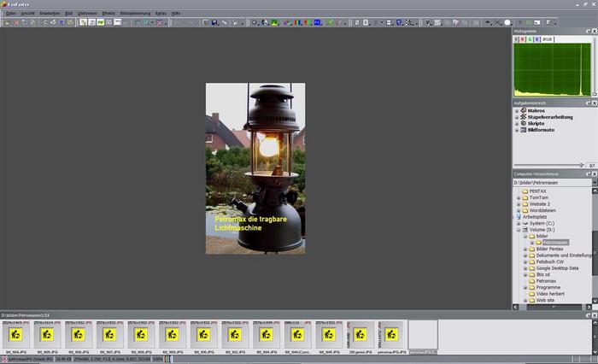Viewport: 598px width, 364px height.
Task: Select the Fotobuch CW folder
Action: [549, 261]
